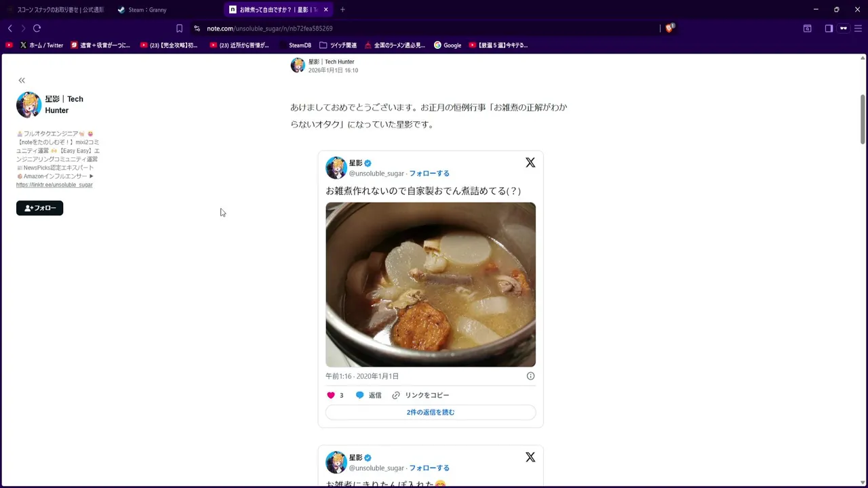
Task: Click 2件の返信を読む button
Action: click(x=431, y=412)
